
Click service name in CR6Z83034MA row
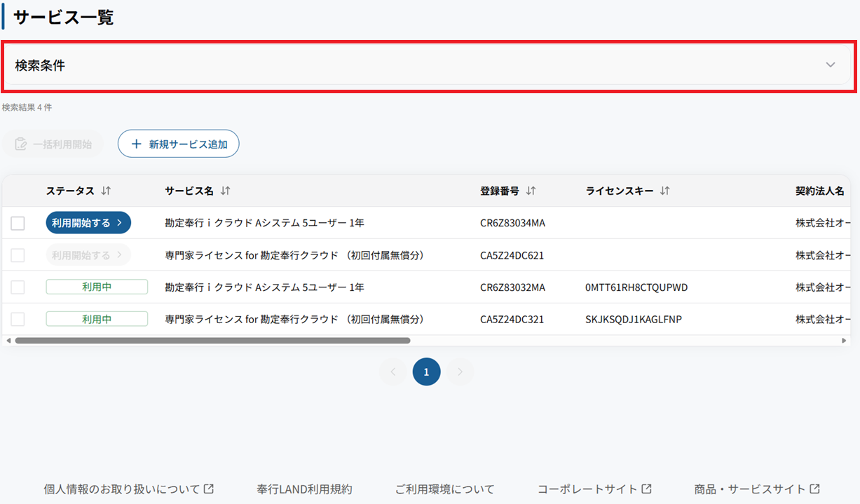click(264, 223)
